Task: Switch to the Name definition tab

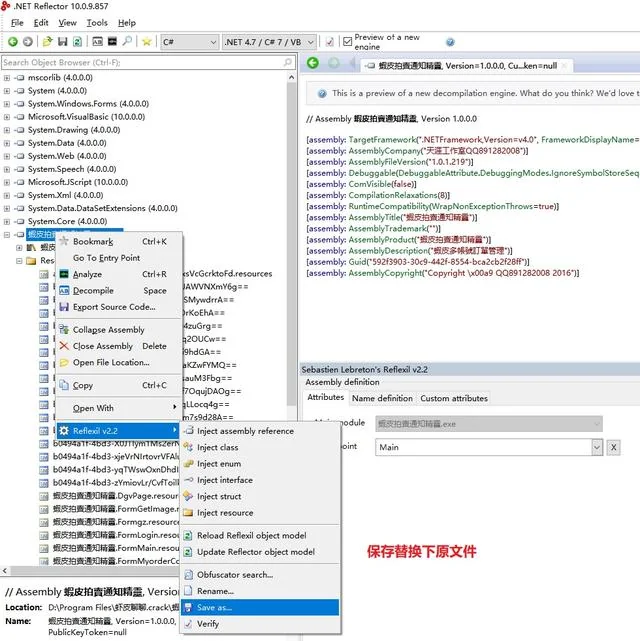Action: pyautogui.click(x=382, y=398)
